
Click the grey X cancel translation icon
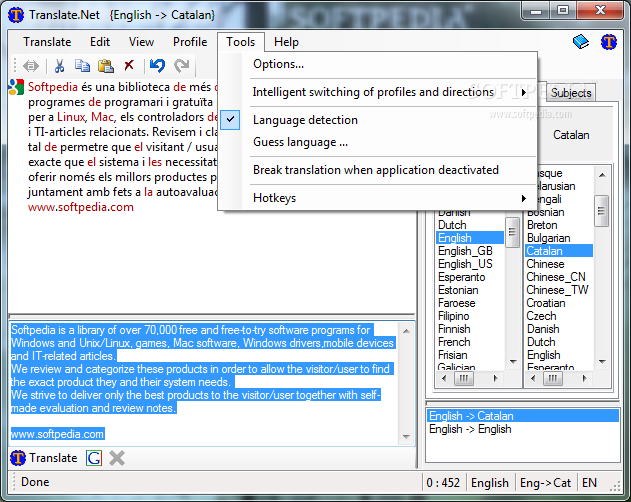tap(117, 458)
